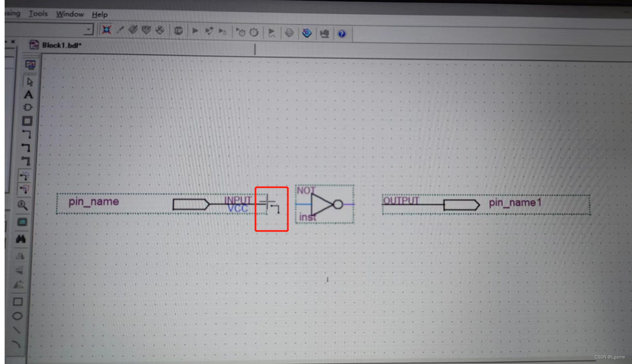Activate the Zoom tool
Screen dimensions: 632x364
[x=23, y=206]
